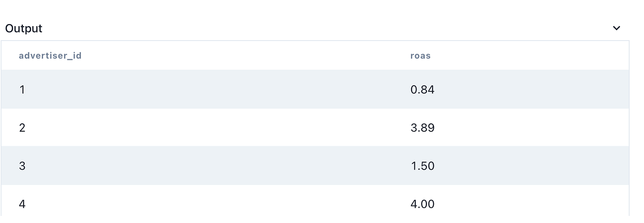The width and height of the screenshot is (644, 223).
Task: Select the advertiser_id cell showing 1
Action: coord(22,90)
